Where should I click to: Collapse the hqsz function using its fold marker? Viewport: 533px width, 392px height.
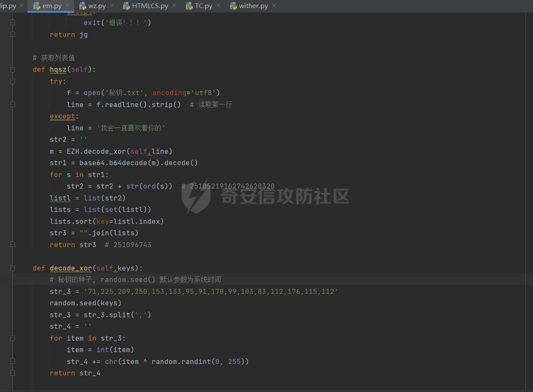click(13, 70)
